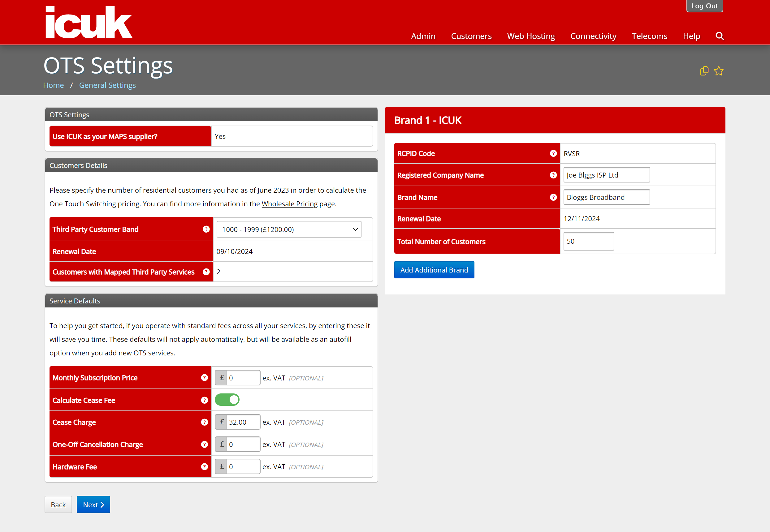Click the Add Additional Brand button
The width and height of the screenshot is (770, 532).
434,270
